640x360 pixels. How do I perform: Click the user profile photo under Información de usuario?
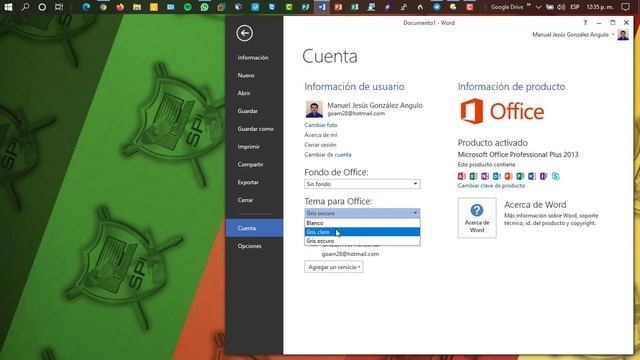coord(314,109)
